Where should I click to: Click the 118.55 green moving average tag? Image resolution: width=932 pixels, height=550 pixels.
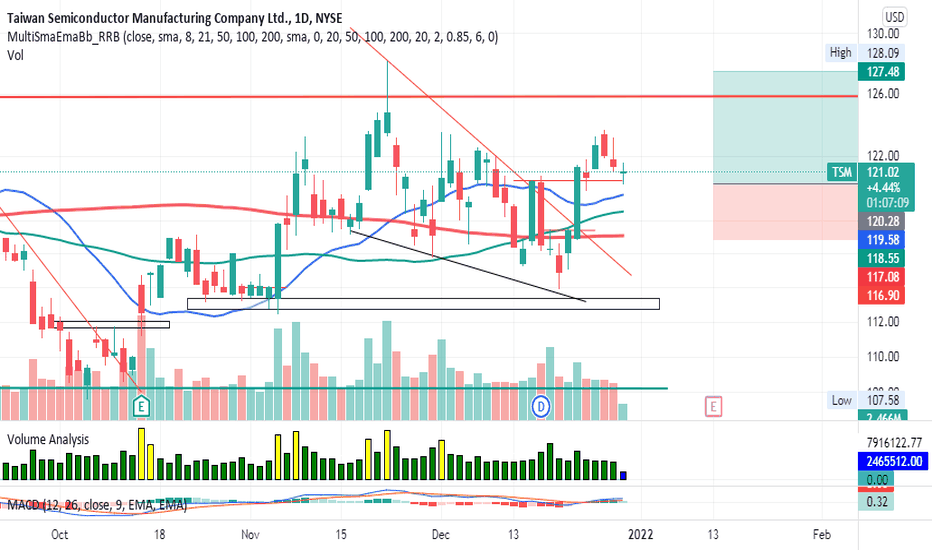(882, 258)
